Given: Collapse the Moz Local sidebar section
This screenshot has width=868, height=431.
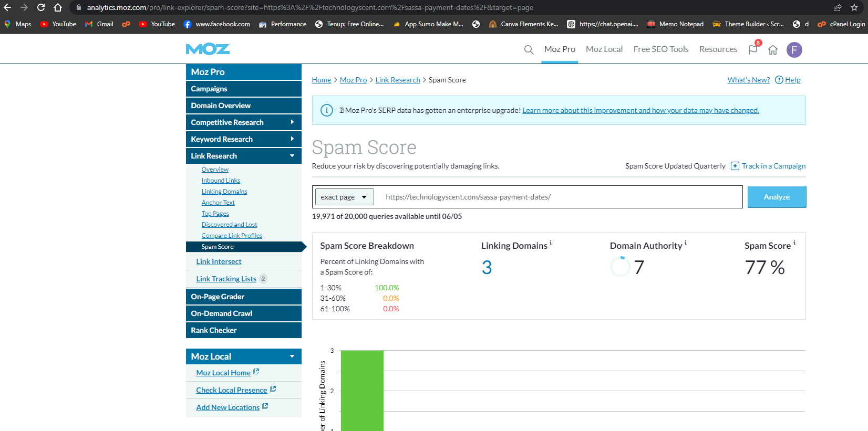Looking at the screenshot, I should pos(244,356).
